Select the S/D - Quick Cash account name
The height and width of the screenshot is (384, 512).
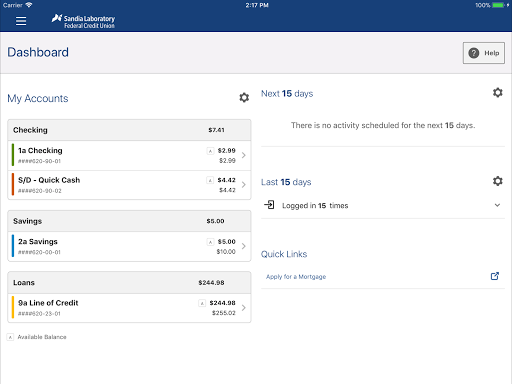click(x=49, y=180)
